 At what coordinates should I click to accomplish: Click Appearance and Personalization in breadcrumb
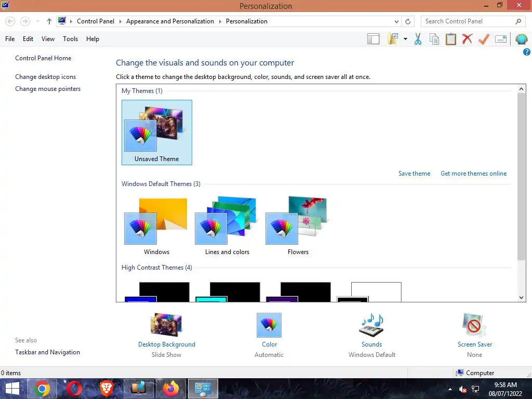[170, 21]
